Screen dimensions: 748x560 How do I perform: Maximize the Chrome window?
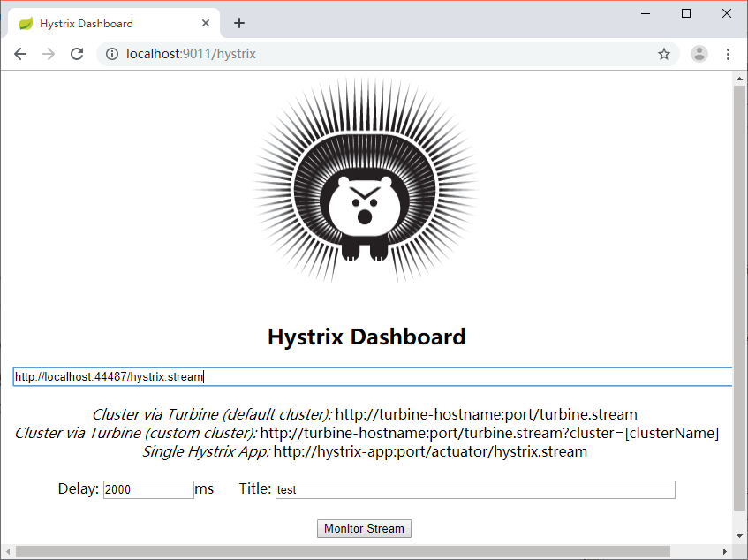pos(686,13)
